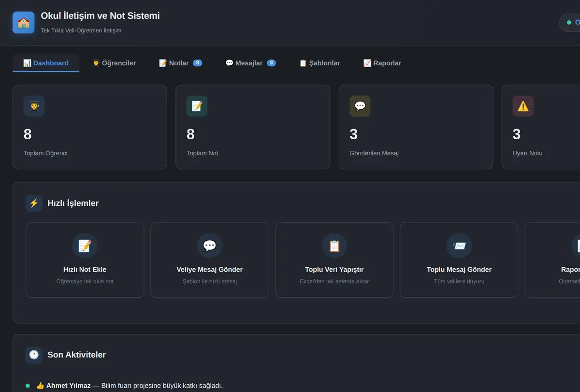Click the title Okul İletişim ve Not Sistemi
Screen dimensions: 580x392
[100, 16]
